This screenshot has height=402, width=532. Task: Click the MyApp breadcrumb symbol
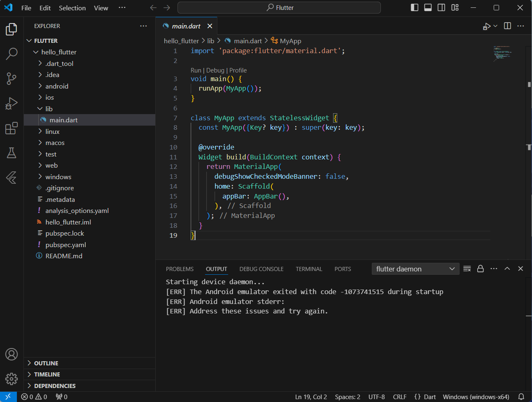click(x=286, y=41)
